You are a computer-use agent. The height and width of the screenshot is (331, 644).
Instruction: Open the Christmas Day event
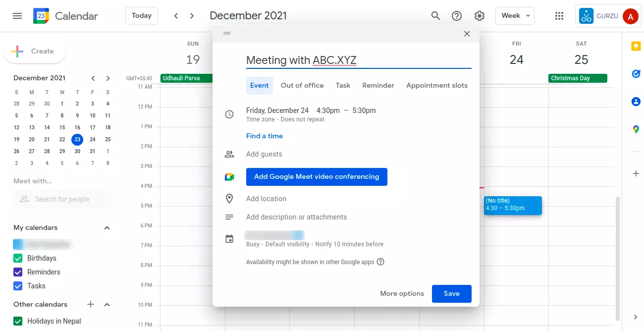pos(578,78)
